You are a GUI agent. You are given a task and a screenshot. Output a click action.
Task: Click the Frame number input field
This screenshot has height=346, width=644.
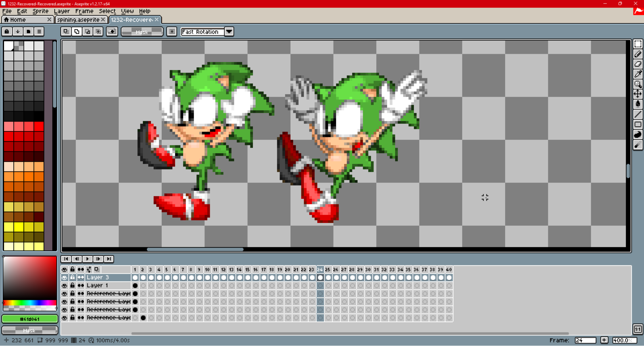[585, 340]
